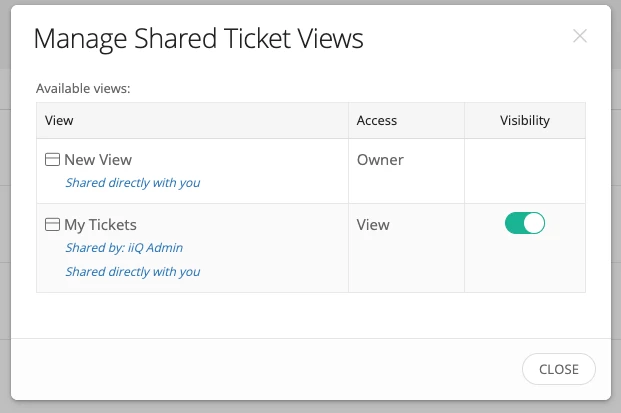This screenshot has width=621, height=413.
Task: Click "Shared by: iiQ Admin" text
Action: (x=124, y=248)
